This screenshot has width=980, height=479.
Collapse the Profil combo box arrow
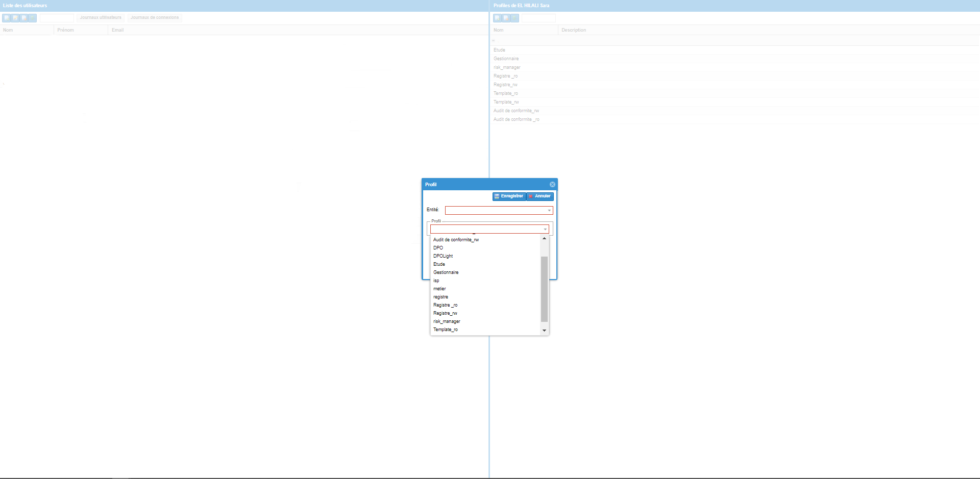point(545,230)
